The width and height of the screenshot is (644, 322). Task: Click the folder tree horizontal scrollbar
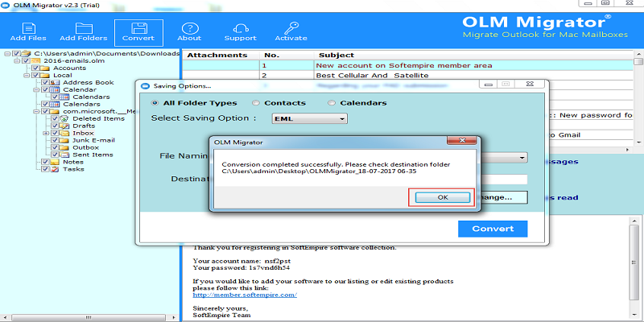(89, 318)
